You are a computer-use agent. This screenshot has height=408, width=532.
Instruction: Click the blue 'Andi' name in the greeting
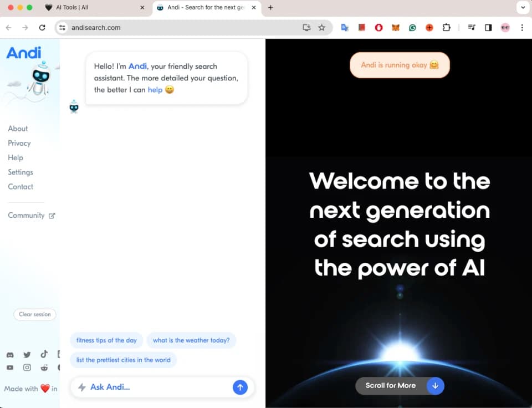pos(138,66)
